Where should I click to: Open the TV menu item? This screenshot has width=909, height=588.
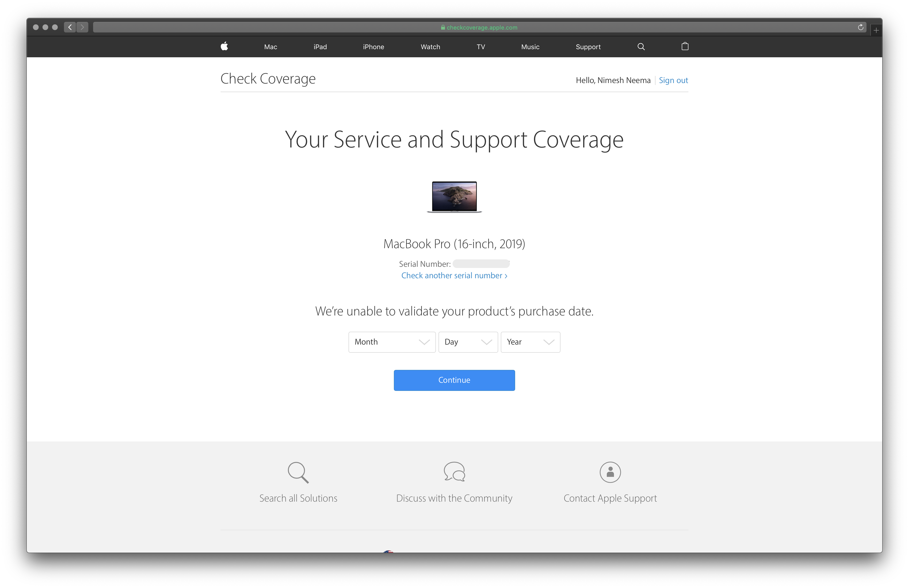point(481,47)
